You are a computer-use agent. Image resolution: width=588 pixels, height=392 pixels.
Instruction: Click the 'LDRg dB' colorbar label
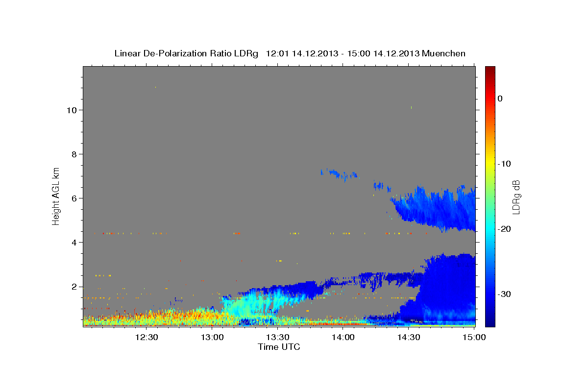pyautogui.click(x=515, y=196)
